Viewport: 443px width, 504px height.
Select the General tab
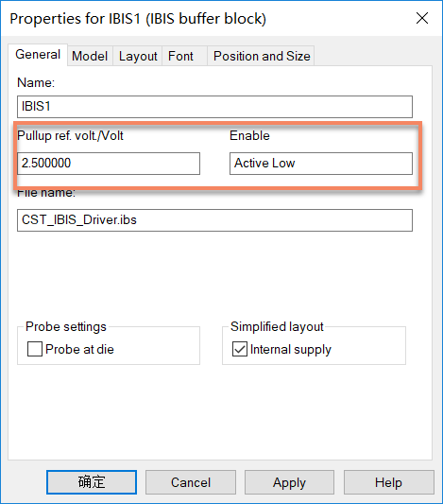38,55
